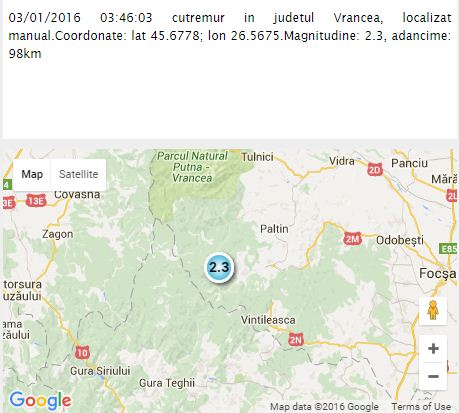Zoom out with the minus button
The height and width of the screenshot is (413, 459).
[433, 376]
